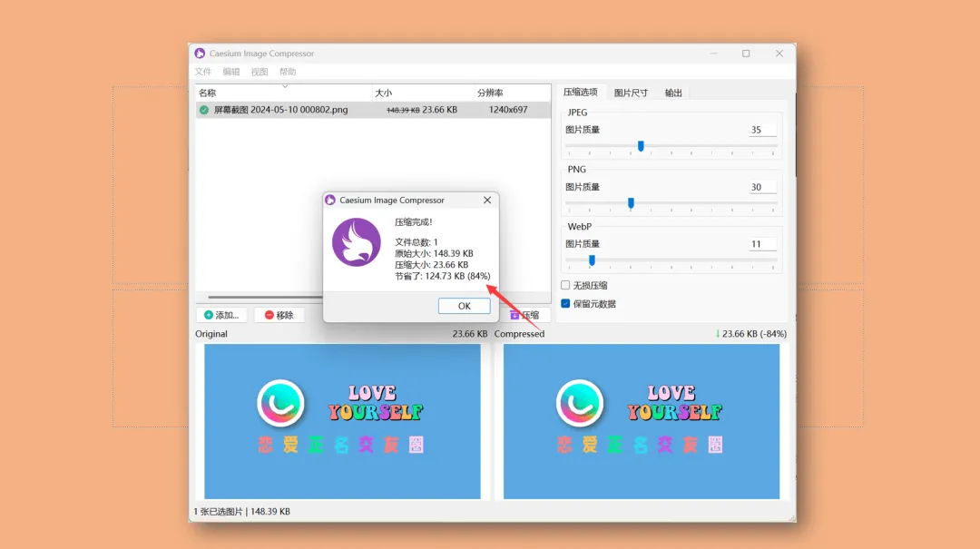
Task: Maximize the Caesium Image Compressor window
Action: pyautogui.click(x=746, y=54)
